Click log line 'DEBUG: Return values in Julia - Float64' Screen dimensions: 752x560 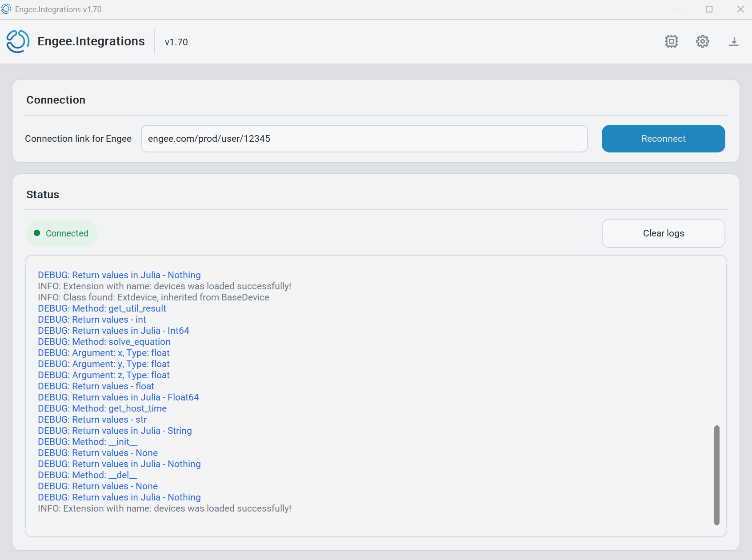[118, 397]
